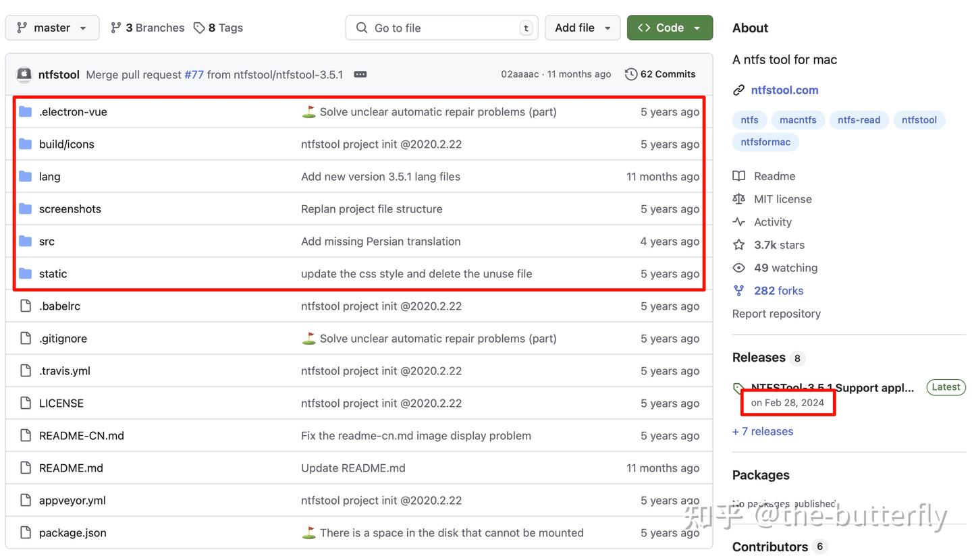Viewport: 972px width, 560px height.
Task: Click the link icon beside ntfstool.com
Action: click(x=739, y=90)
